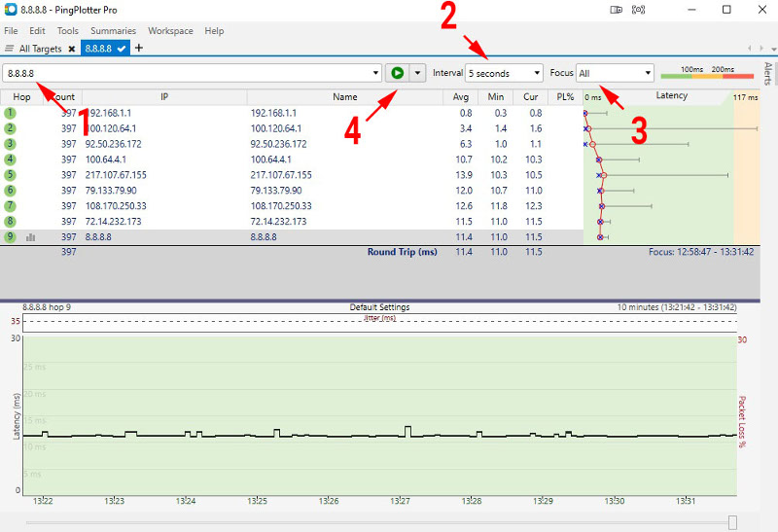Sort by the Avg column header
Screen dimensions: 778x532
point(461,97)
